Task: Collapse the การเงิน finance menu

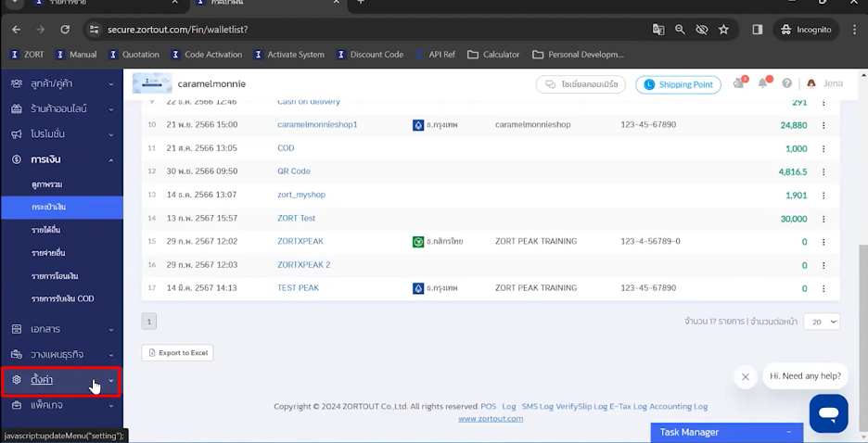Action: pyautogui.click(x=61, y=159)
